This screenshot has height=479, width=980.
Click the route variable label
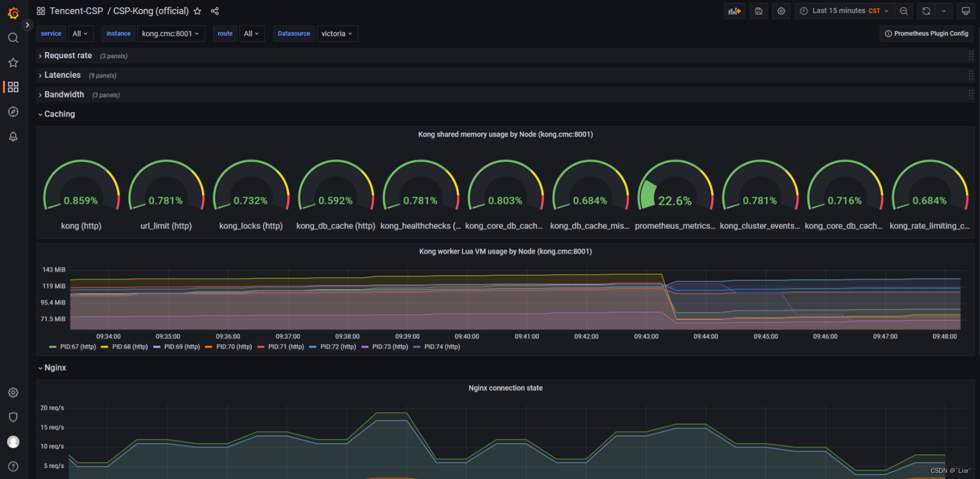pos(225,34)
